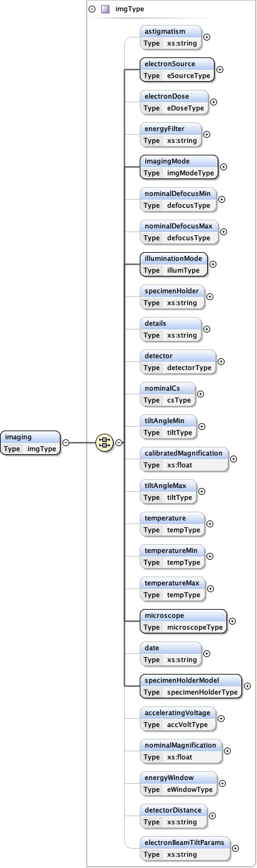
Task: Select the detector element box
Action: click(x=178, y=361)
